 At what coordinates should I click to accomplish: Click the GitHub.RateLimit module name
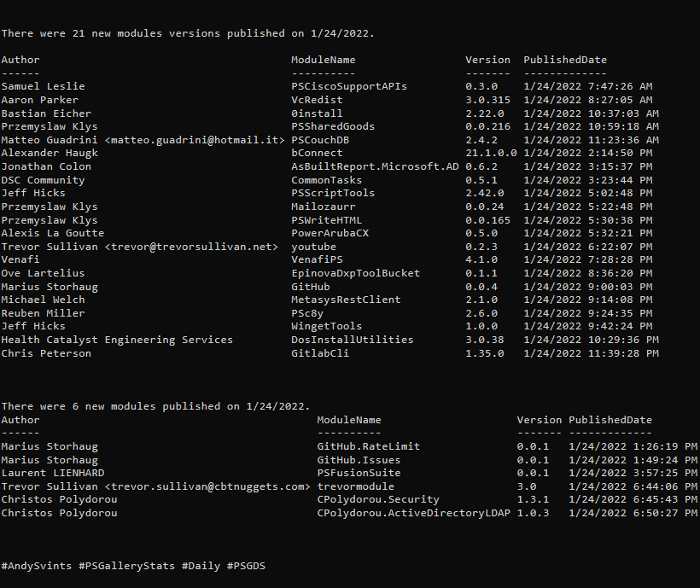[369, 446]
